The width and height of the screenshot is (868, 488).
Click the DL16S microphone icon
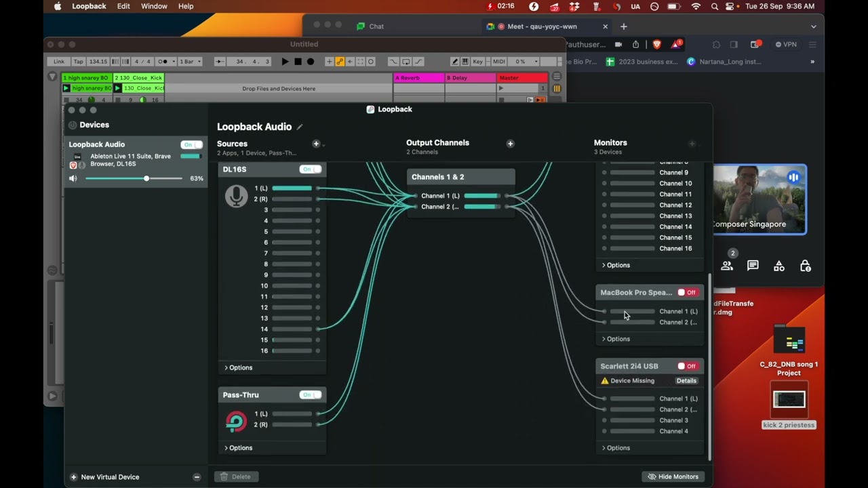(236, 197)
